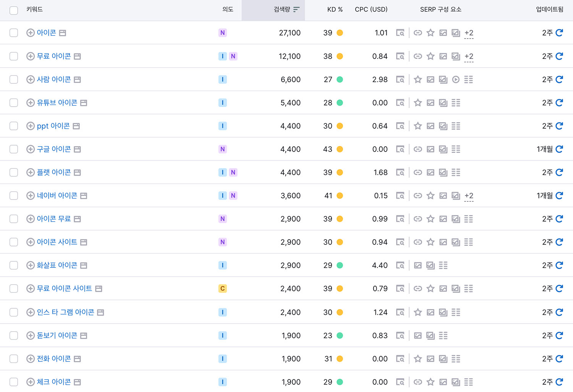Click sort icon beside 검색량 header
Viewport: 573px width, 392px height.
tap(296, 10)
